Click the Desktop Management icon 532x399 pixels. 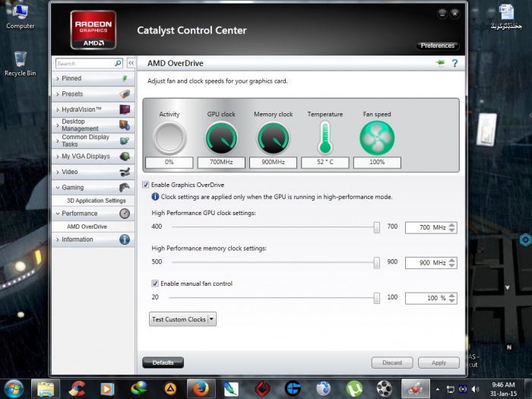[x=125, y=125]
